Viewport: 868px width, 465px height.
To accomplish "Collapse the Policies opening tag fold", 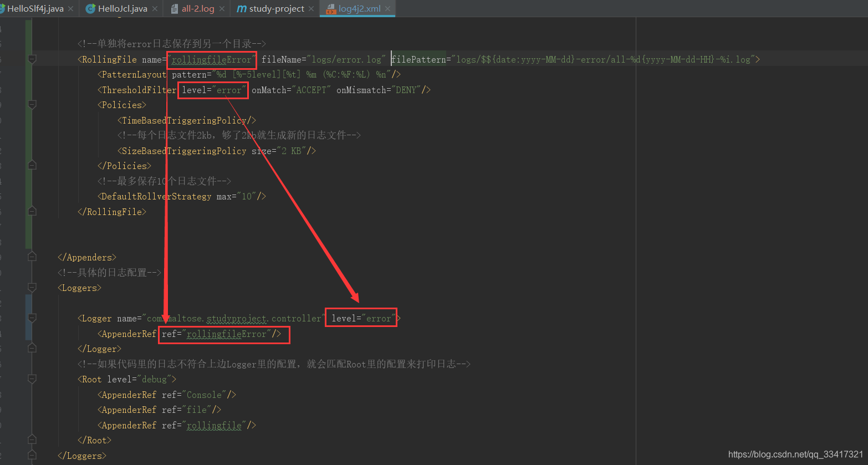I will point(32,105).
